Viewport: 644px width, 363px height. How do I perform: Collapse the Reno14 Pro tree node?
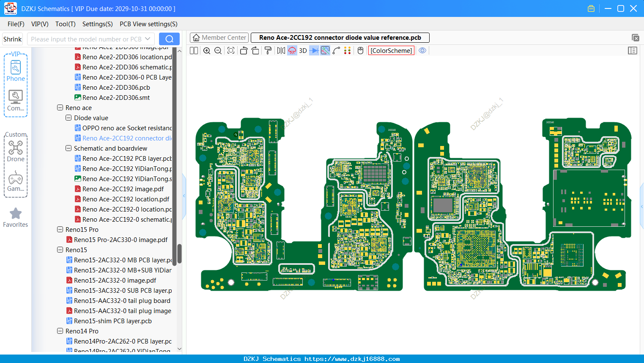[60, 331]
